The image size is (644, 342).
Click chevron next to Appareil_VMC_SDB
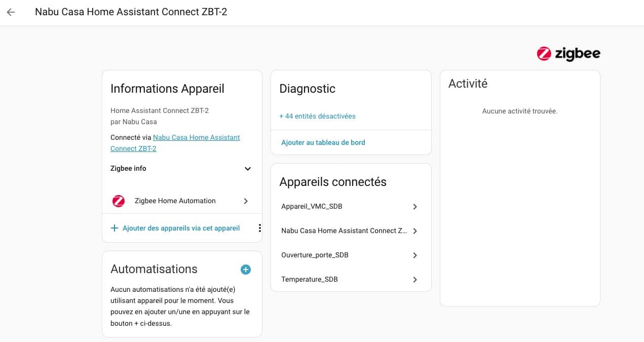pos(415,207)
